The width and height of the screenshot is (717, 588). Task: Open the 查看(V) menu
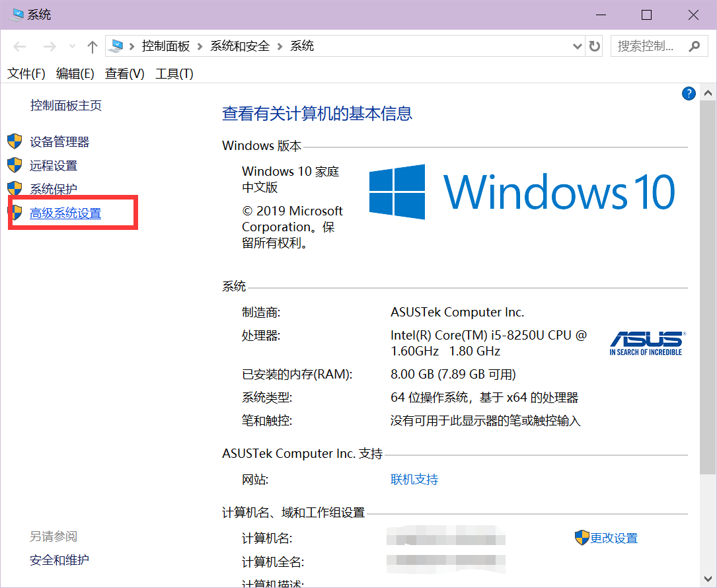(124, 73)
